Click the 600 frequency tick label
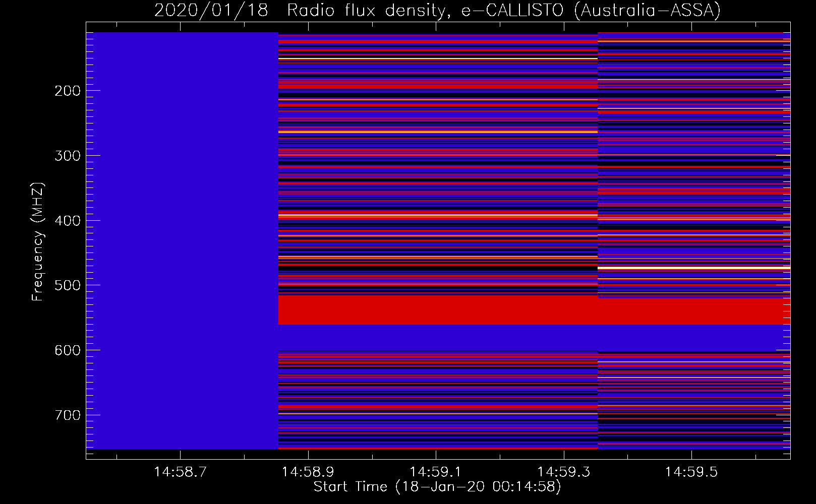 (x=68, y=350)
